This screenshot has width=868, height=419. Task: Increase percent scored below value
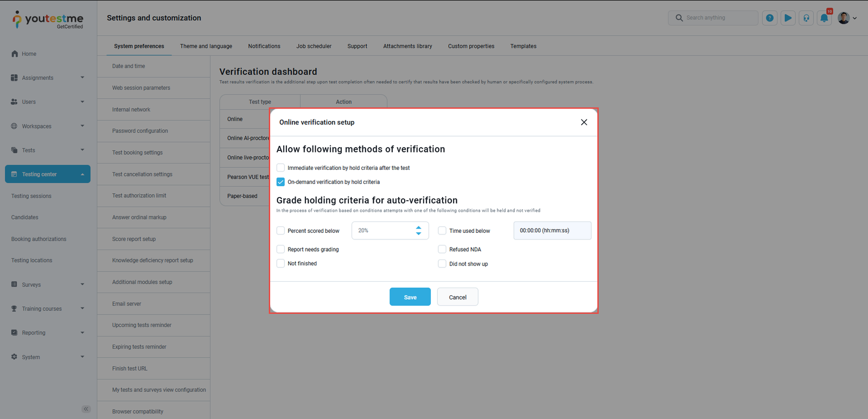[x=418, y=227]
